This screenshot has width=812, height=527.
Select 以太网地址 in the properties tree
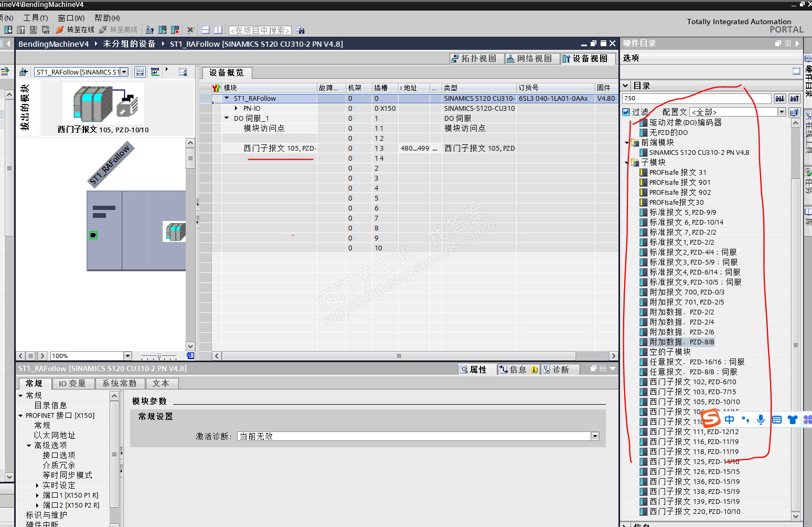(55, 436)
